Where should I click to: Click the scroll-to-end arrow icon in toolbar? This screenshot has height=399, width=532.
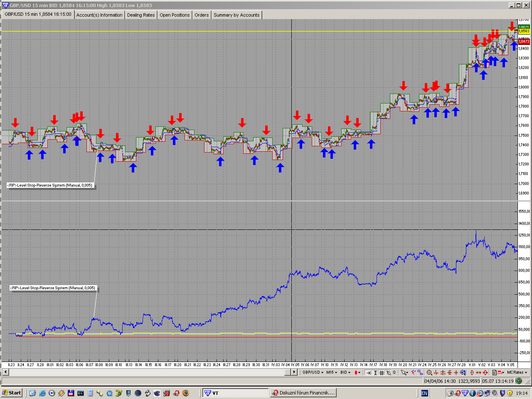368,372
